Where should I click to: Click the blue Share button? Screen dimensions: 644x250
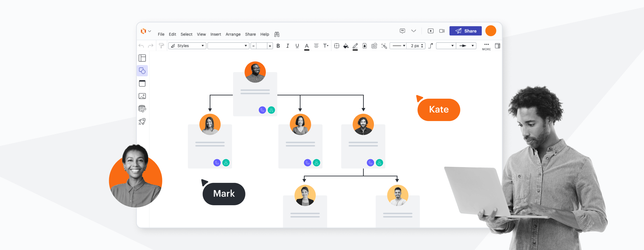465,31
